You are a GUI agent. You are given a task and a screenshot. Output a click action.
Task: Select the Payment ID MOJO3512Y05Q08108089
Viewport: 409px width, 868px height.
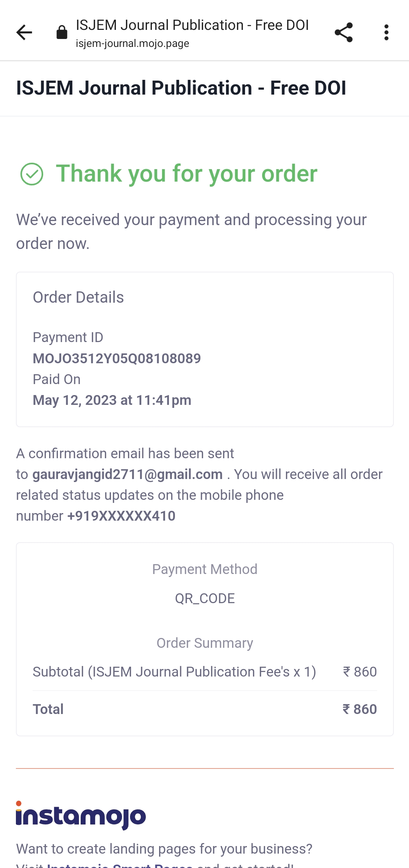tap(117, 358)
